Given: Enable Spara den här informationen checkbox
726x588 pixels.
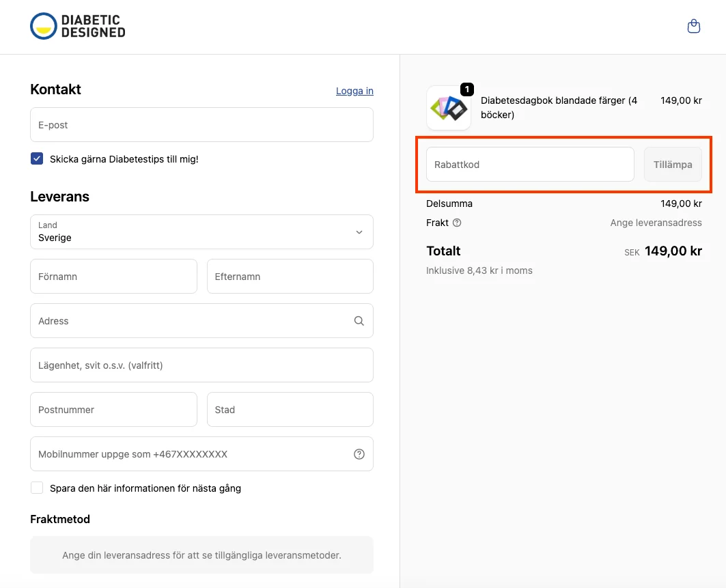Looking at the screenshot, I should [37, 488].
